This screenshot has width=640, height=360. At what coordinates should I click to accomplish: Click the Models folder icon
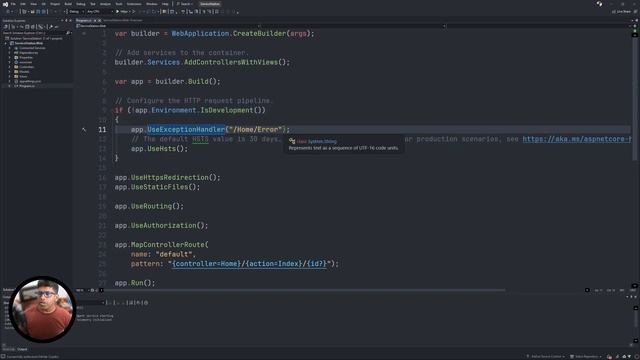click(16, 72)
